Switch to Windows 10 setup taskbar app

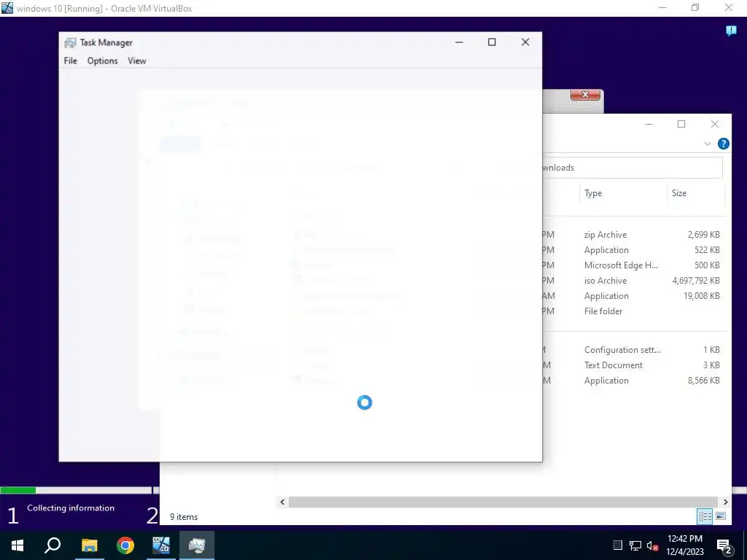(161, 545)
